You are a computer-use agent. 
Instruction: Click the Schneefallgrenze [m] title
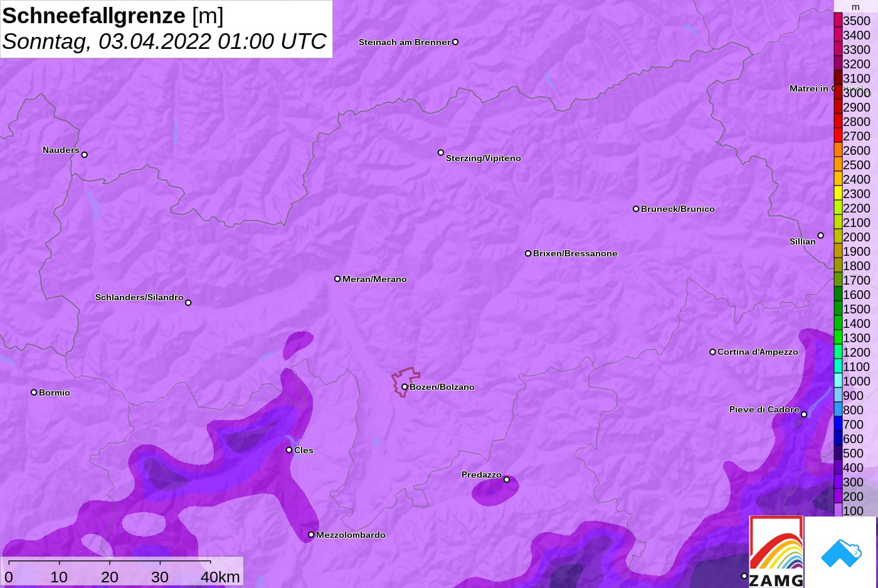pos(113,16)
